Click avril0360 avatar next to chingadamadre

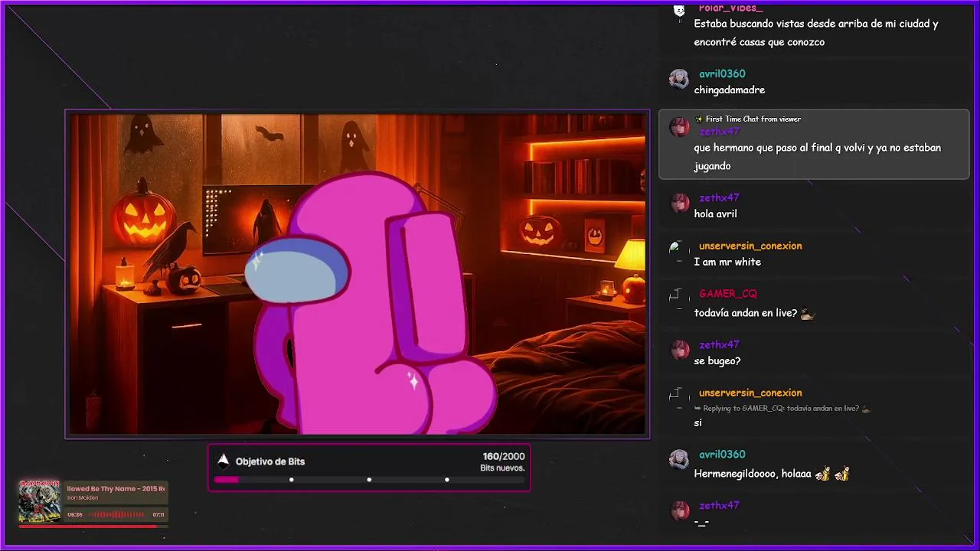coord(679,80)
